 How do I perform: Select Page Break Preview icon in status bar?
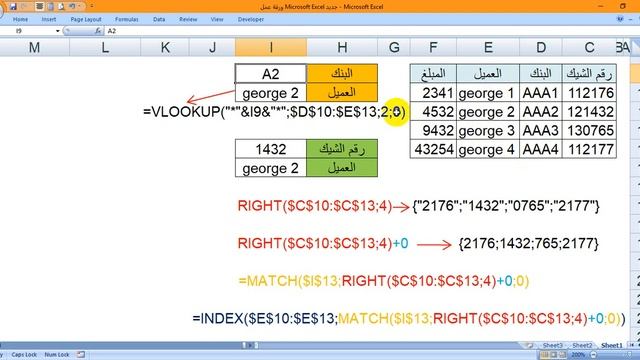point(562,355)
